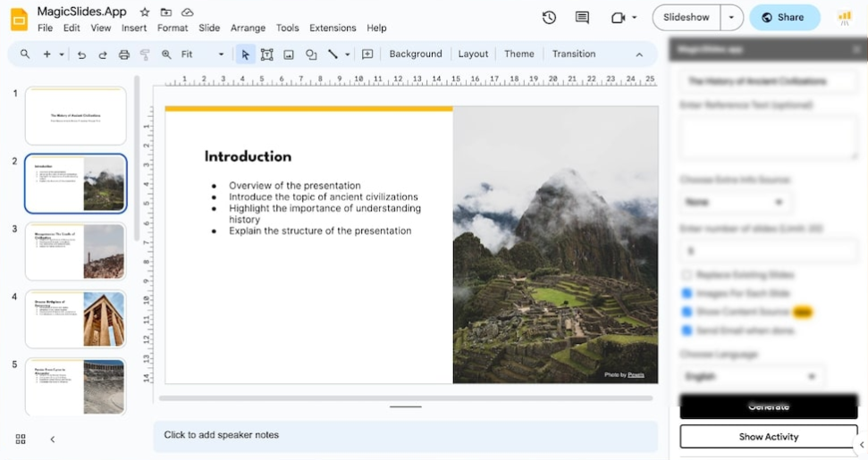
Task: Select slide 5 thumbnail
Action: [x=76, y=387]
